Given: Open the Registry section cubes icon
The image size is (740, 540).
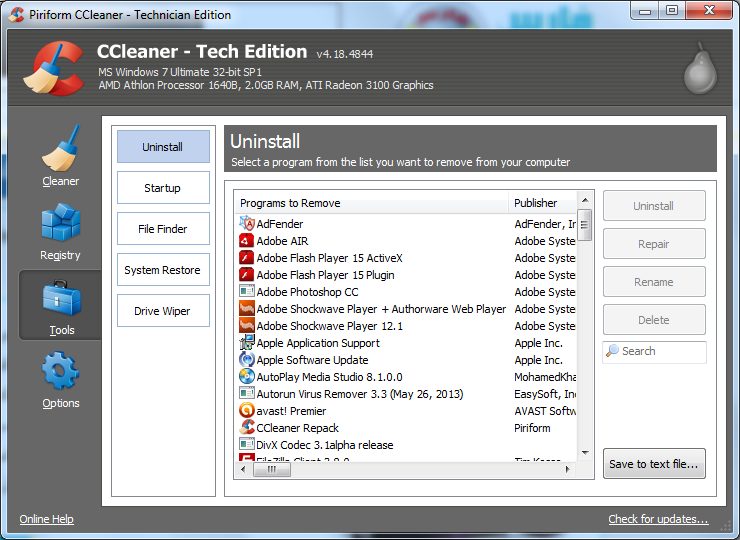Looking at the screenshot, I should click(60, 222).
